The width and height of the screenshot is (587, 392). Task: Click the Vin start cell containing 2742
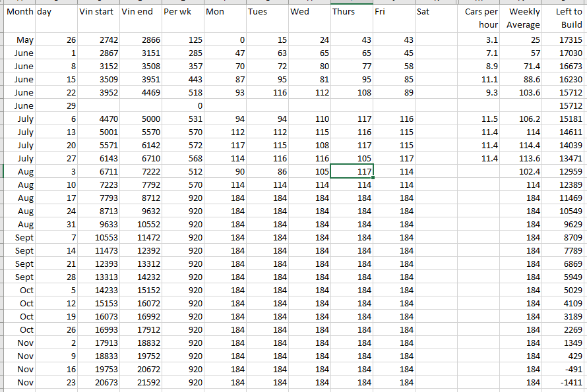(98, 40)
